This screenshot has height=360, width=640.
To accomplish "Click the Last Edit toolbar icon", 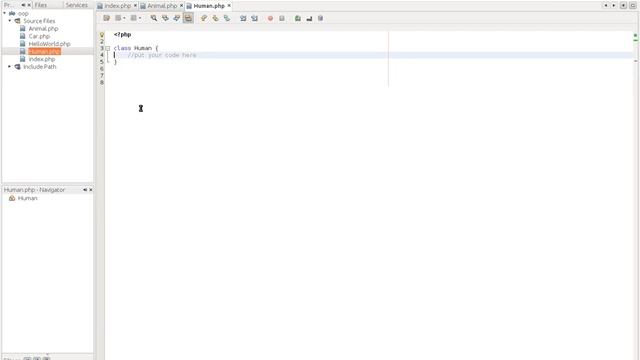I will tap(107, 18).
